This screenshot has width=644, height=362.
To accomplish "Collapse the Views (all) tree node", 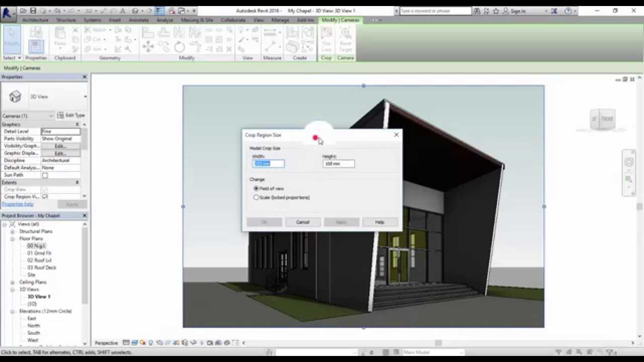I will click(5, 224).
